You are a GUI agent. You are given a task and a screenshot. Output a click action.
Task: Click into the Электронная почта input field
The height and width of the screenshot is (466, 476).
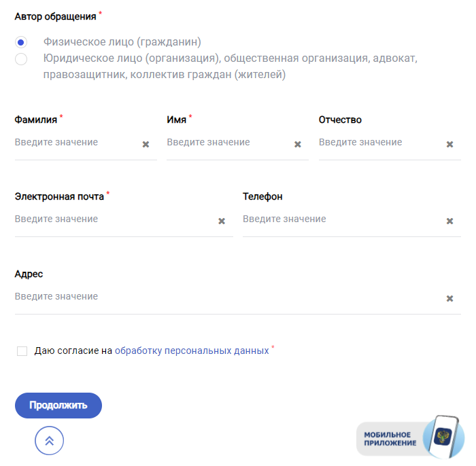(112, 219)
